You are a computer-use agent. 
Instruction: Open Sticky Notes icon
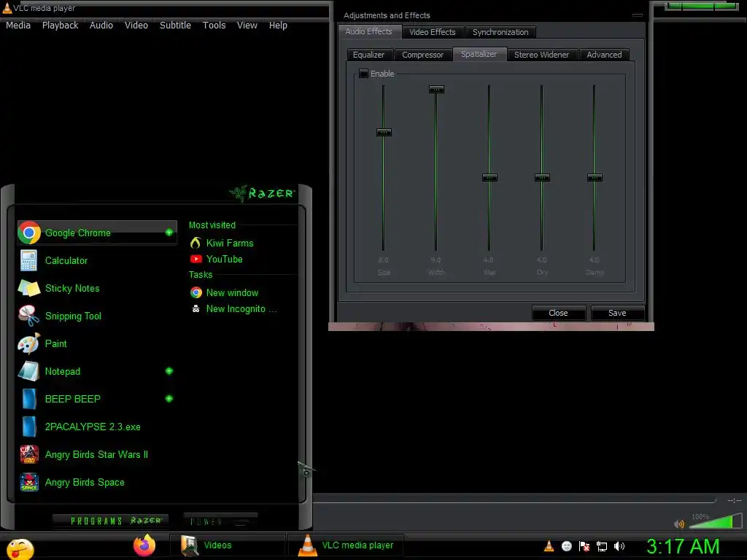(x=28, y=288)
